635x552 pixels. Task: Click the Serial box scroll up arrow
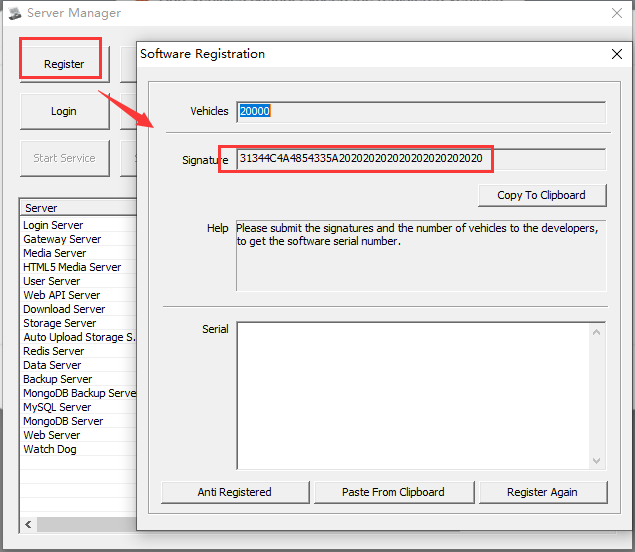coord(597,332)
